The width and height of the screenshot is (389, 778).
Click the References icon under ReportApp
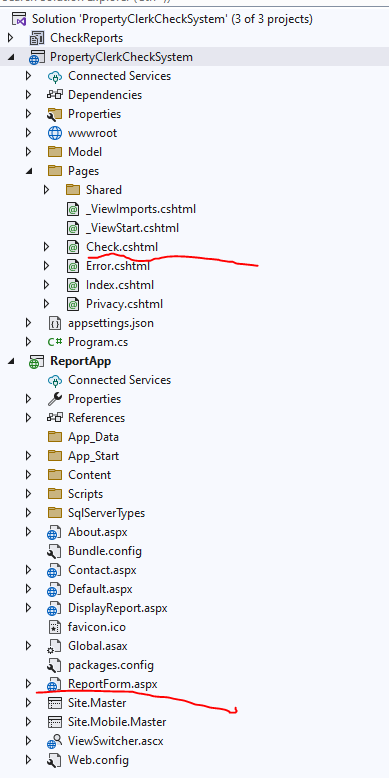coord(55,418)
